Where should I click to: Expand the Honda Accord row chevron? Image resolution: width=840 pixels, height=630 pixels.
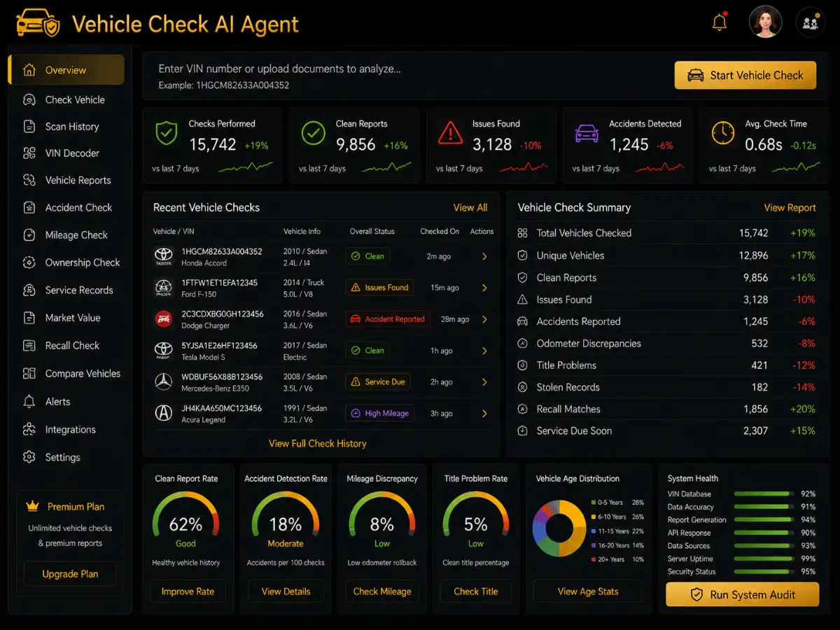[484, 257]
